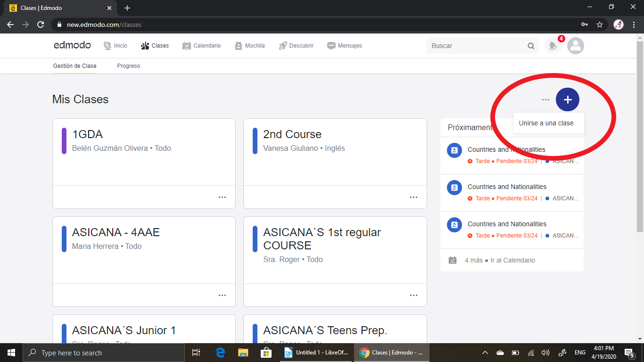Click Belén Guzmán Olivera • Todo text
Screen dimensions: 644x362
tap(122, 148)
